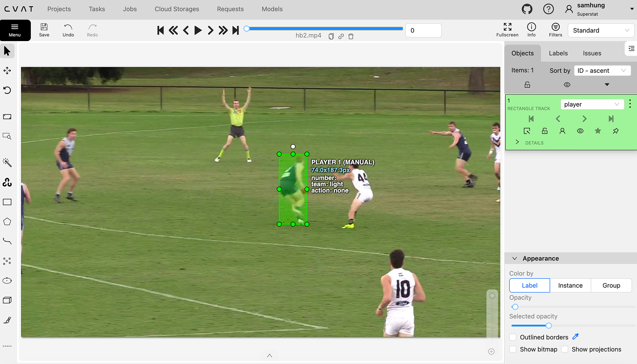Select the Points annotation tool
Viewport: 637px width, 364px height.
[7, 261]
